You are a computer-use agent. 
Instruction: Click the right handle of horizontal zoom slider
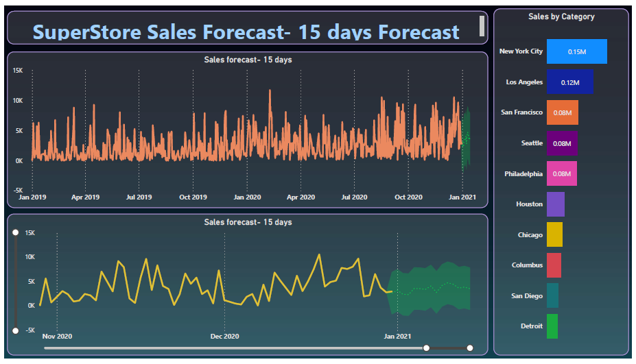[470, 348]
